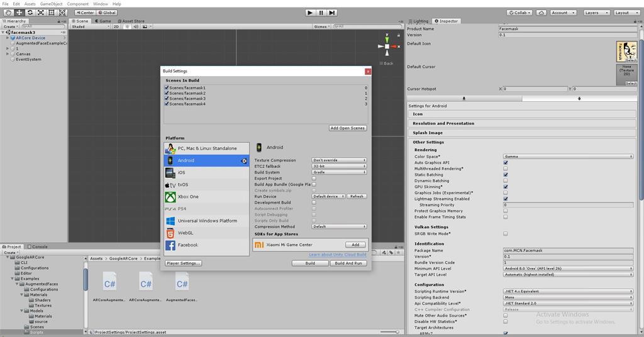Enable Multithreaded Rendering checkbox
The width and height of the screenshot is (644, 337).
(506, 168)
